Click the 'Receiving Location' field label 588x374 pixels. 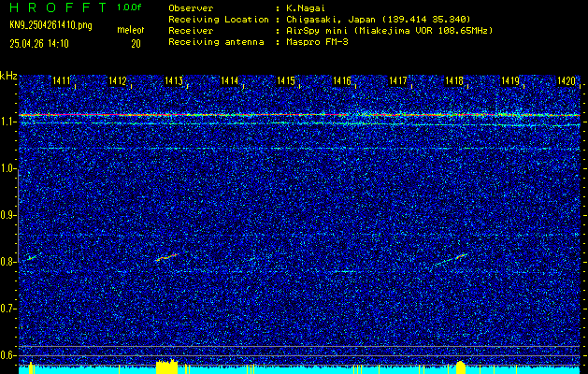click(219, 20)
